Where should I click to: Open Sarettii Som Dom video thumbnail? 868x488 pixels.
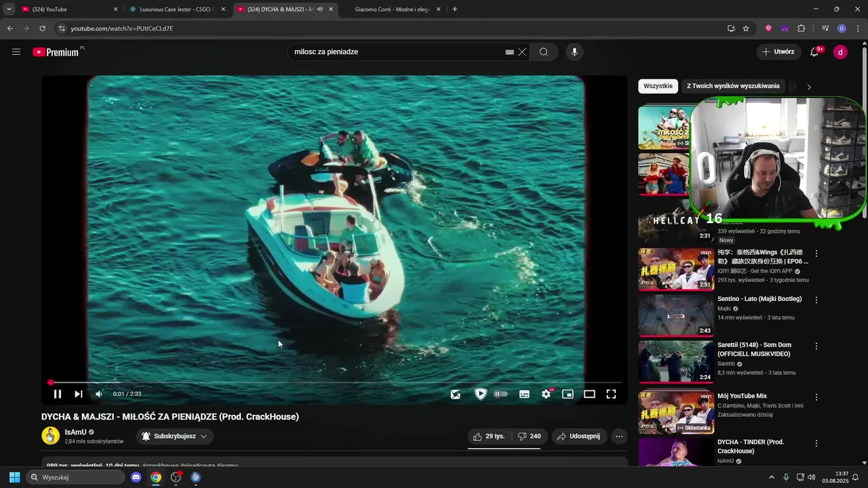pyautogui.click(x=675, y=361)
